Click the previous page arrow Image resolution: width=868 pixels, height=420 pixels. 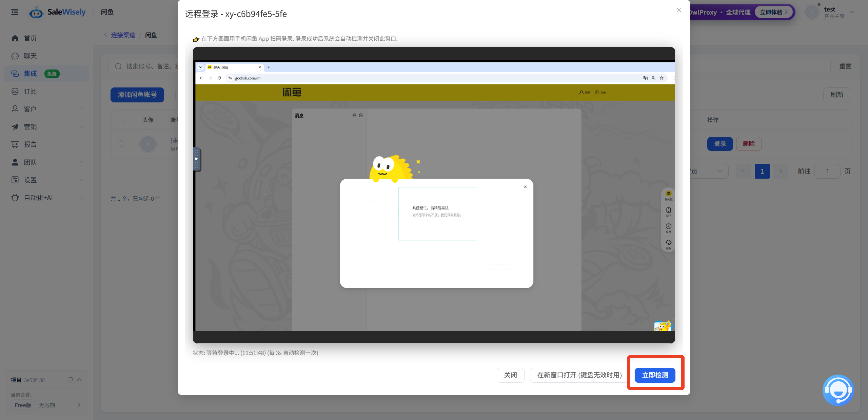[744, 171]
